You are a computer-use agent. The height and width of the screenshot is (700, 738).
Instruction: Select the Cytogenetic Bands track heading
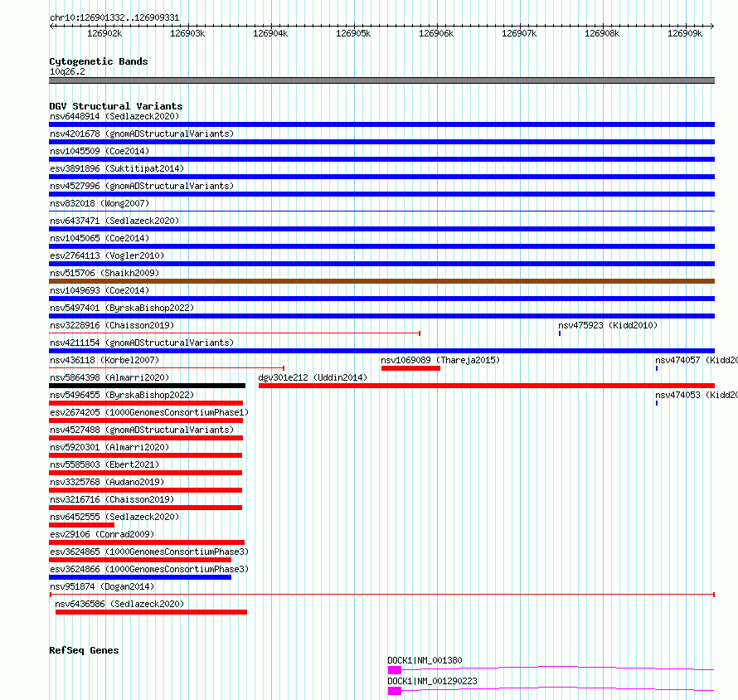99,61
